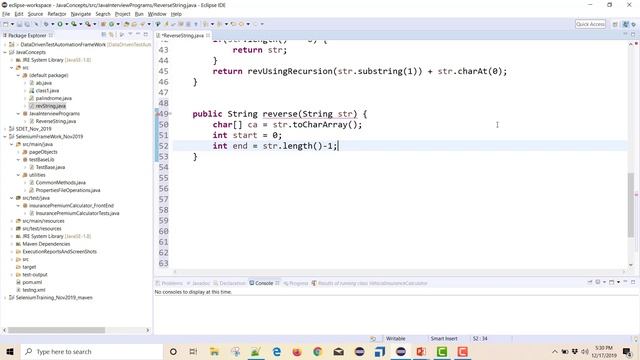Click the Windows Start button
The image size is (640, 360).
[x=10, y=351]
